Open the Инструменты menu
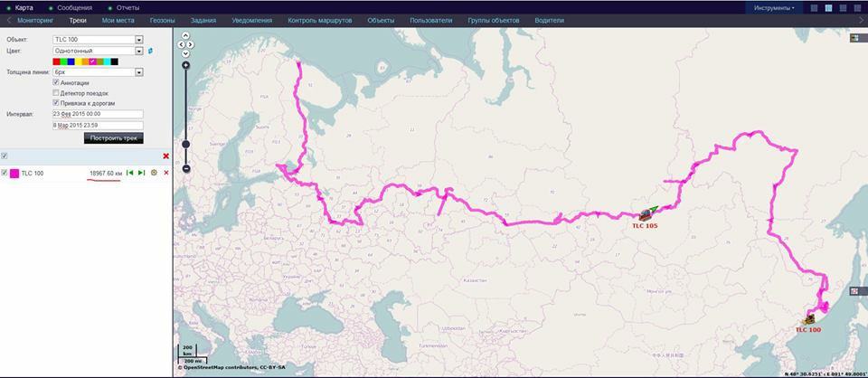This screenshot has height=378, width=868. [x=774, y=8]
